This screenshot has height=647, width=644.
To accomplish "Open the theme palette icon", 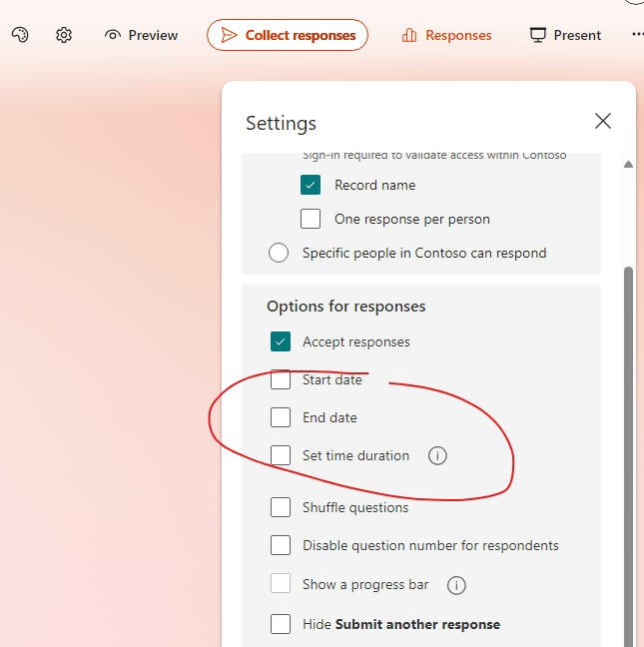I will coord(20,35).
